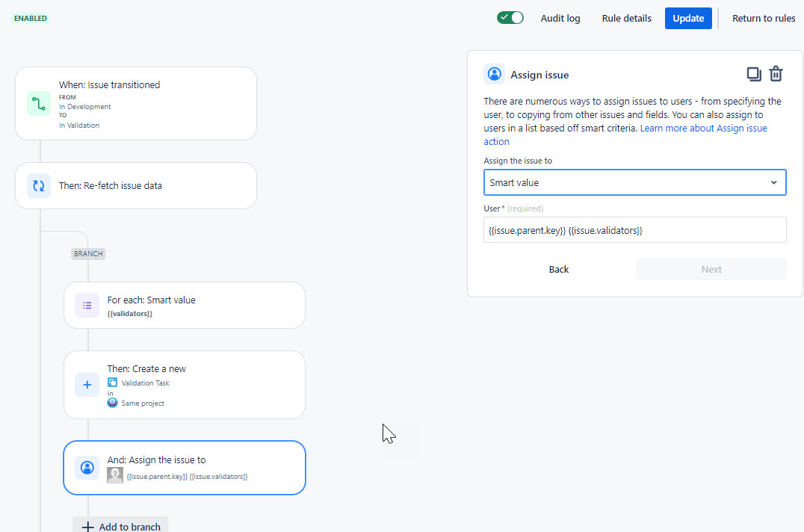Duplicate the Assign issue component

pyautogui.click(x=754, y=74)
